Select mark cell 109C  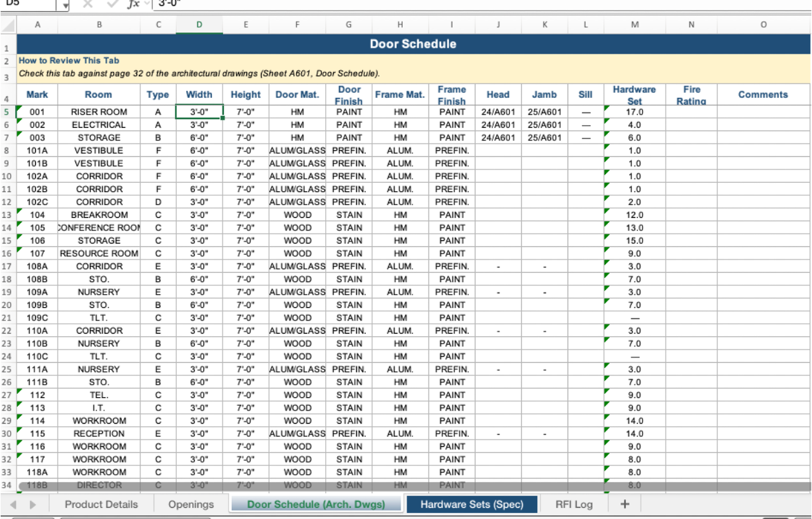37,318
